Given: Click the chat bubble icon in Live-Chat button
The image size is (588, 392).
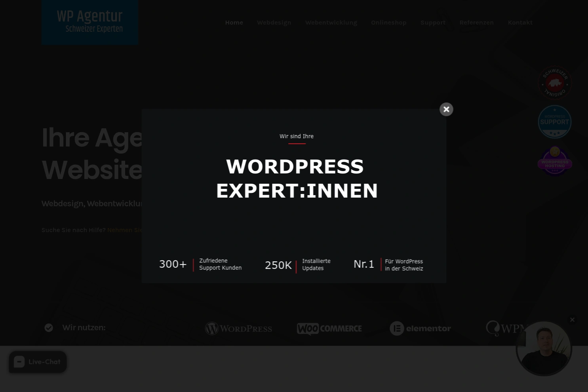Looking at the screenshot, I should point(19,362).
